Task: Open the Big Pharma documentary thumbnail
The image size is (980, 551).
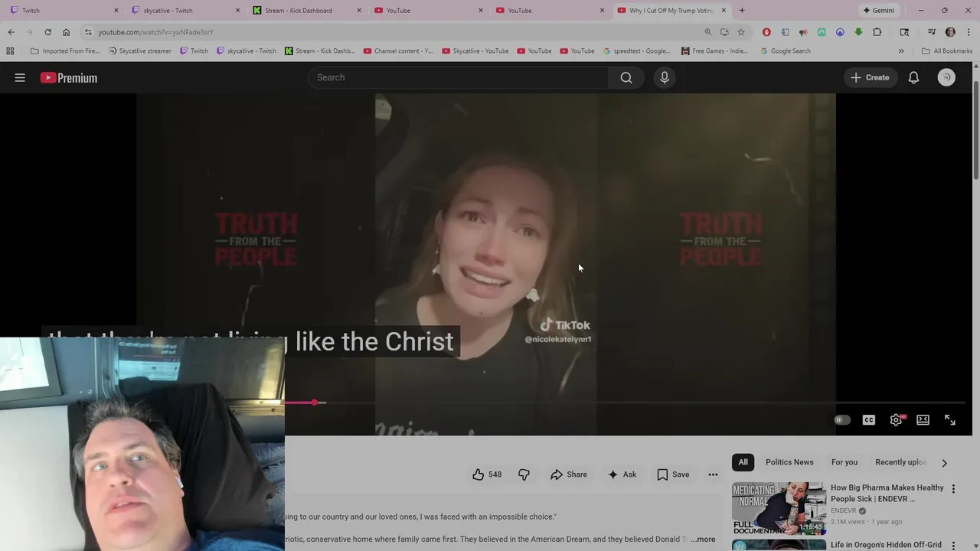Action: point(779,509)
